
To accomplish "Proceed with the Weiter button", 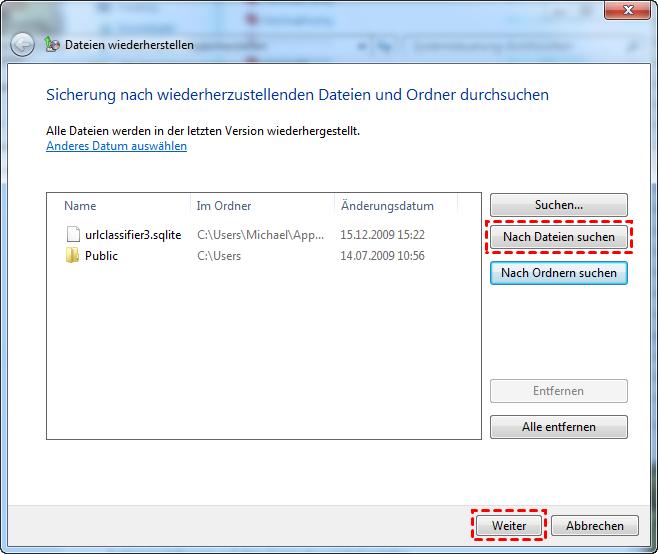I will click(509, 525).
